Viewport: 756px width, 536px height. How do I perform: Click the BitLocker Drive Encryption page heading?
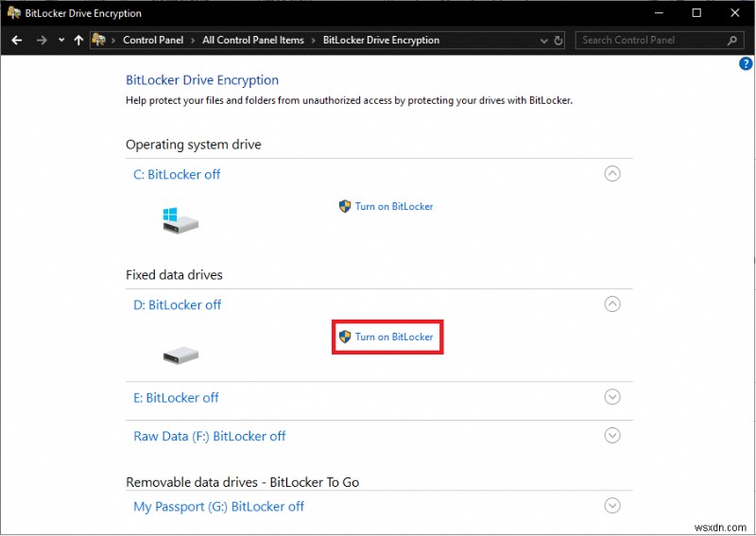(x=202, y=80)
